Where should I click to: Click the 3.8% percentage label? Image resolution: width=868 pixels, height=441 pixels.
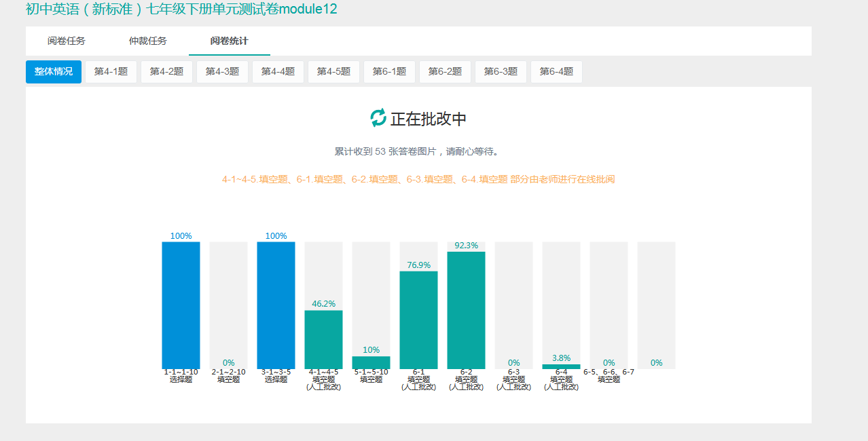pyautogui.click(x=561, y=358)
